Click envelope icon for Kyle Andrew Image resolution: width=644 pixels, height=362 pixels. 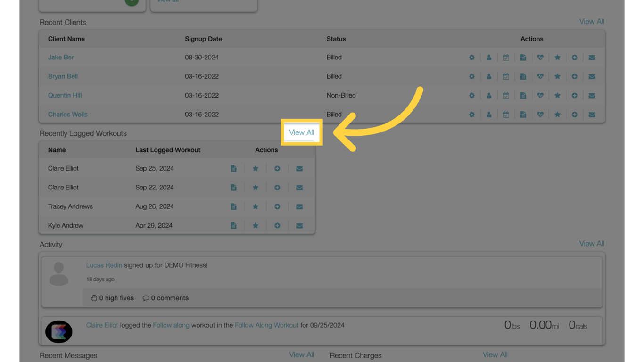tap(299, 226)
